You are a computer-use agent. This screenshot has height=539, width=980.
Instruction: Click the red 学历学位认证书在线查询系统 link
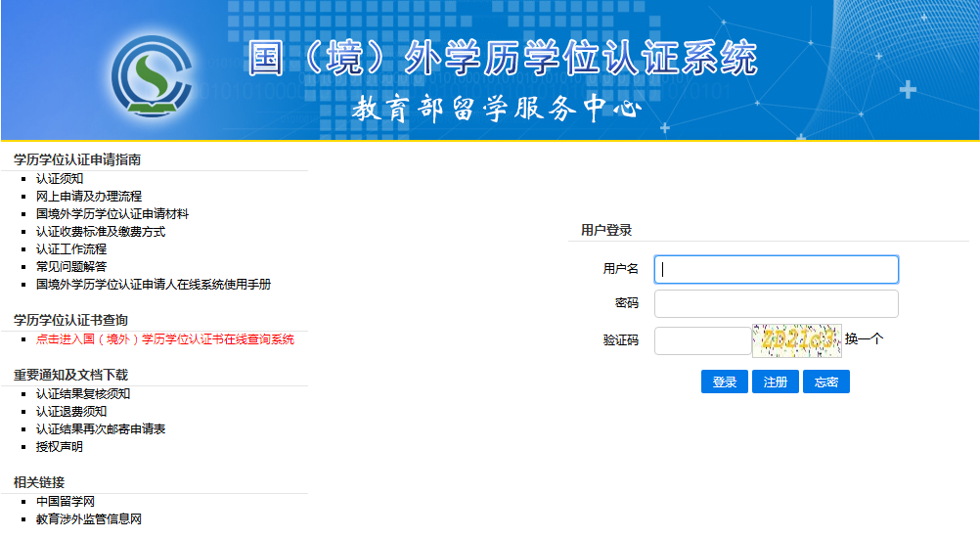coord(165,339)
